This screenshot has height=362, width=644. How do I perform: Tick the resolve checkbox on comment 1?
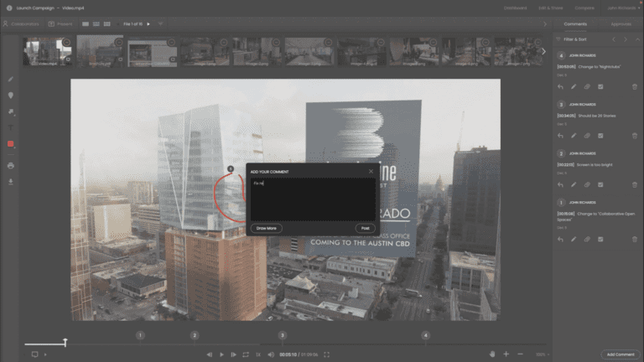pyautogui.click(x=601, y=239)
